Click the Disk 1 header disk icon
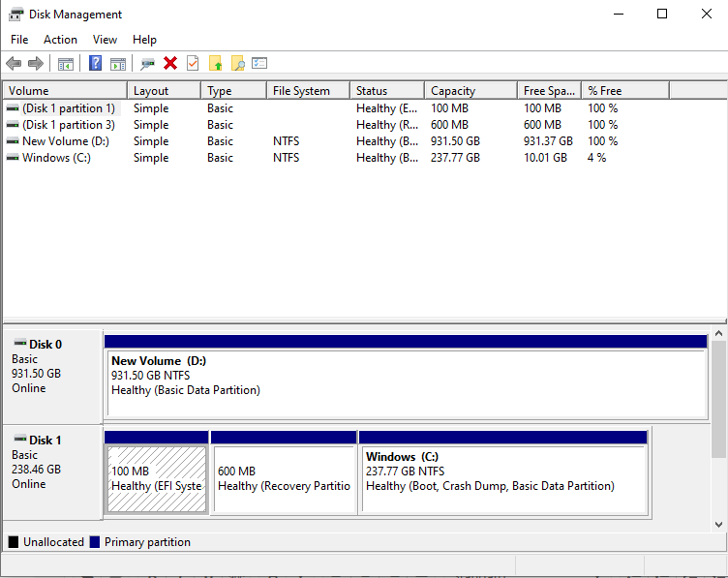 tap(20, 440)
